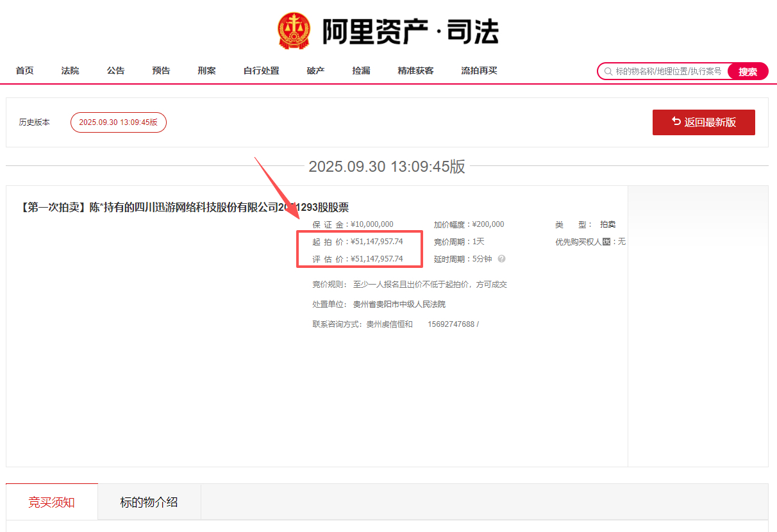Click the search input field
The height and width of the screenshot is (532, 777).
pyautogui.click(x=669, y=71)
